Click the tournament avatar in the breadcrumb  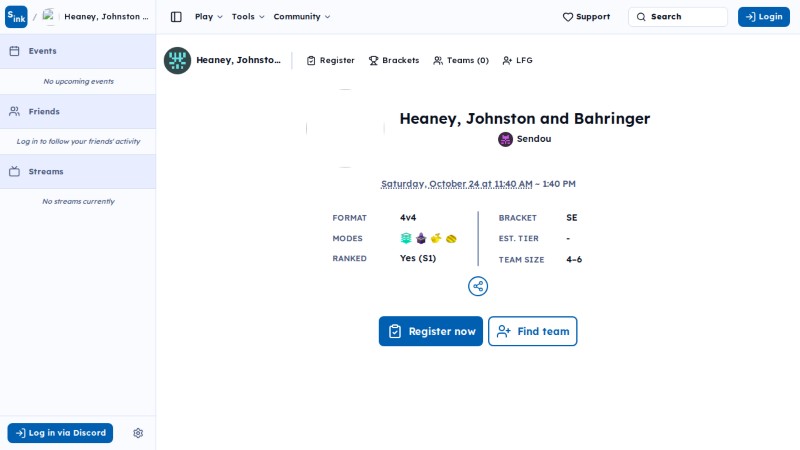coord(49,16)
